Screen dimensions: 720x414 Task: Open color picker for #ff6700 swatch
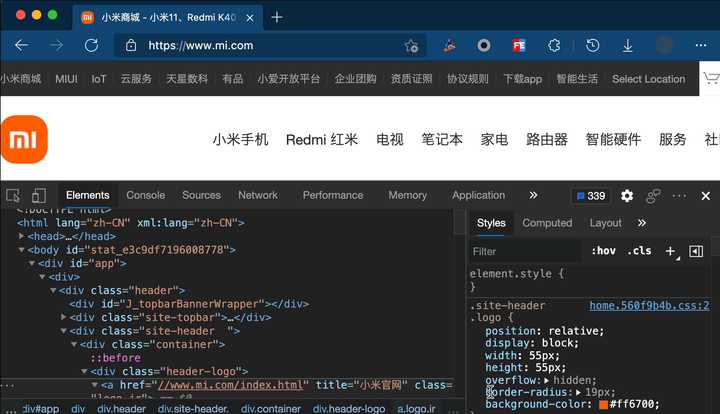coord(604,404)
